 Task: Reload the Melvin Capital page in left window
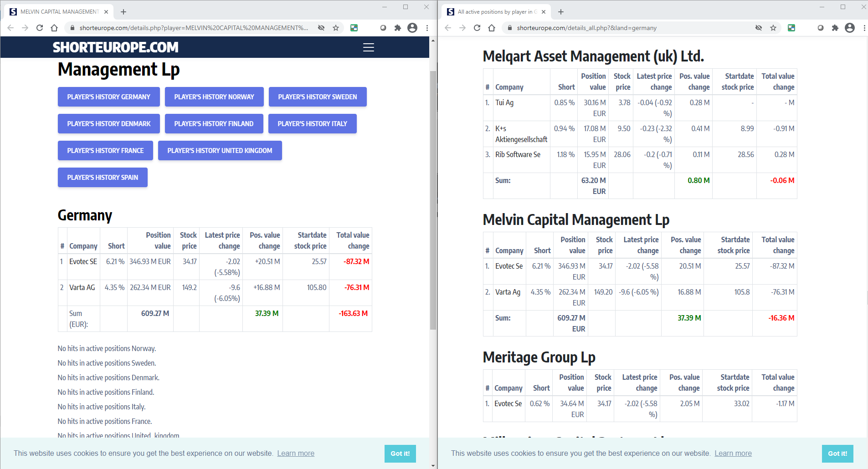coord(40,28)
